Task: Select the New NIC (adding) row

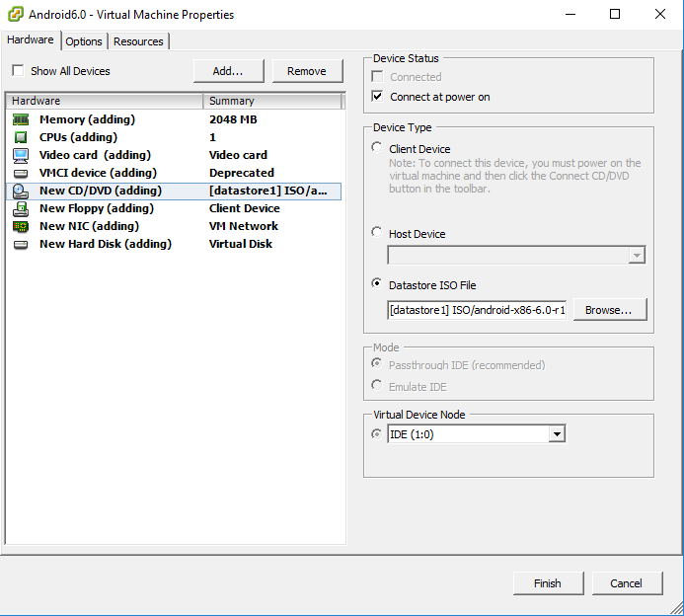Action: click(x=174, y=226)
